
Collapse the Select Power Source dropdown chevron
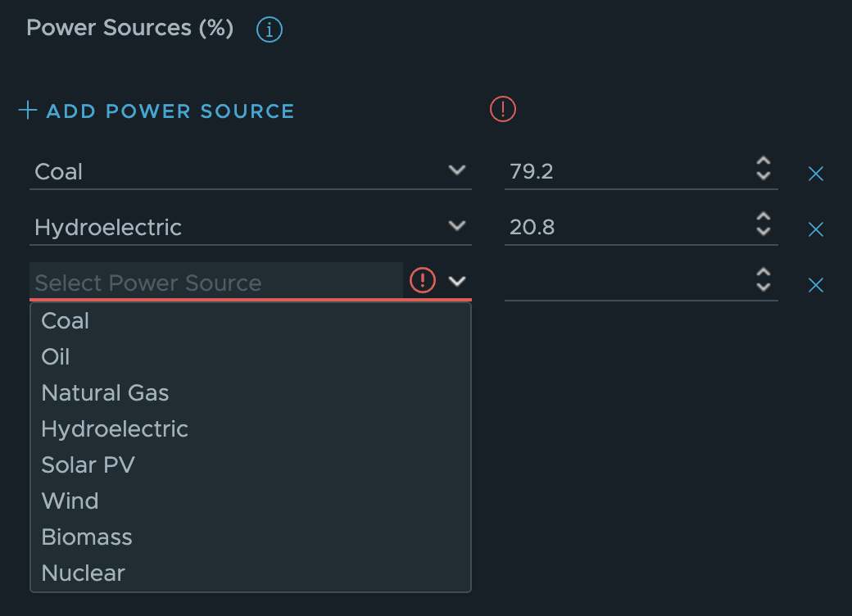(x=457, y=281)
